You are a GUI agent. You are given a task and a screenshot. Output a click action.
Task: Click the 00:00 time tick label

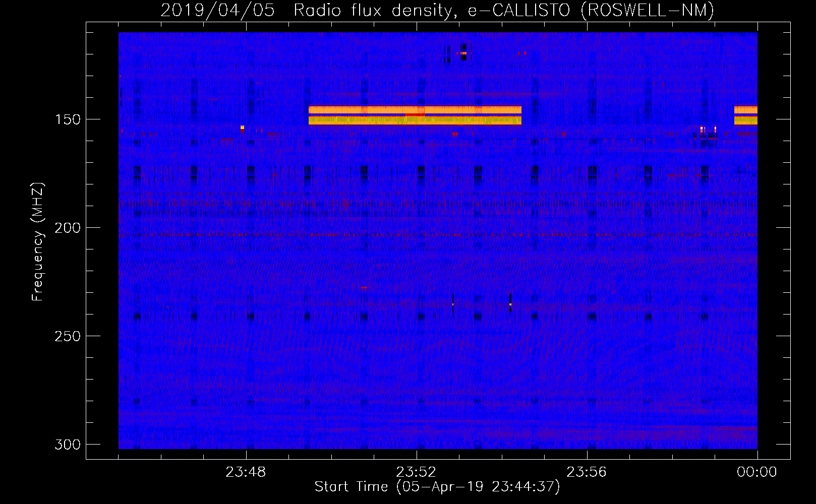point(757,472)
